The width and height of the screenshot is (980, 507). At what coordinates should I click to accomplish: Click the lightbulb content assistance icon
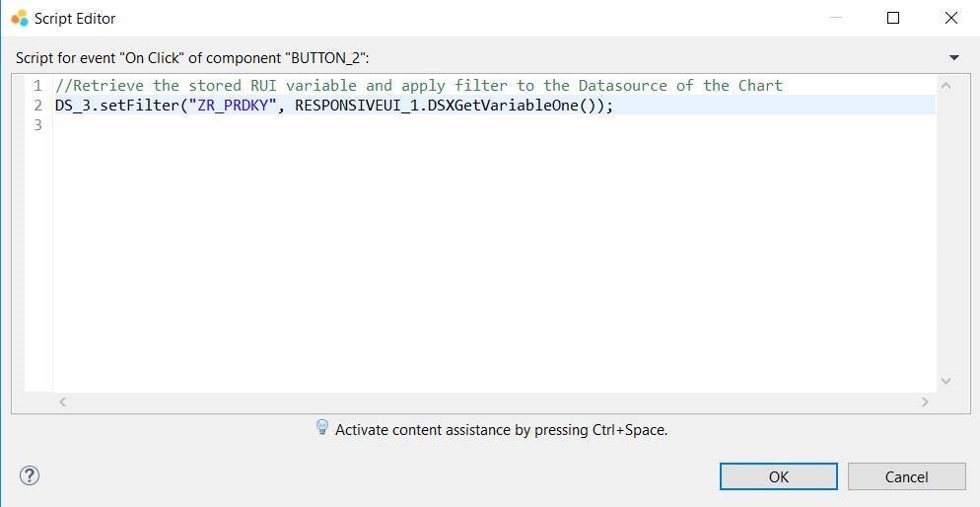click(321, 427)
